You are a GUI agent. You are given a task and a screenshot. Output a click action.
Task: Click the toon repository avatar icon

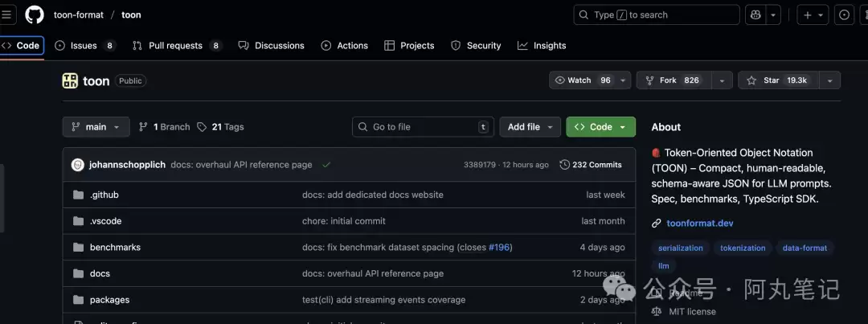71,80
